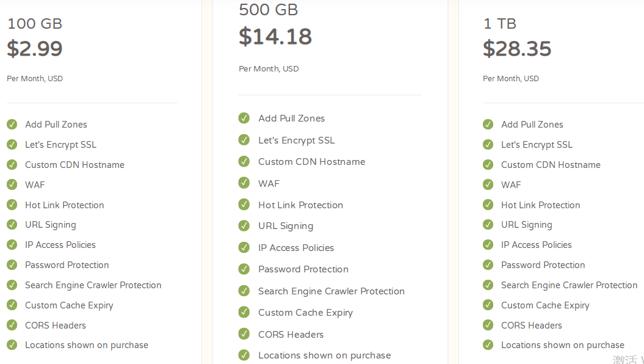
Task: Click Custom CDN Hostname text in 1 TB plan
Action: [551, 165]
